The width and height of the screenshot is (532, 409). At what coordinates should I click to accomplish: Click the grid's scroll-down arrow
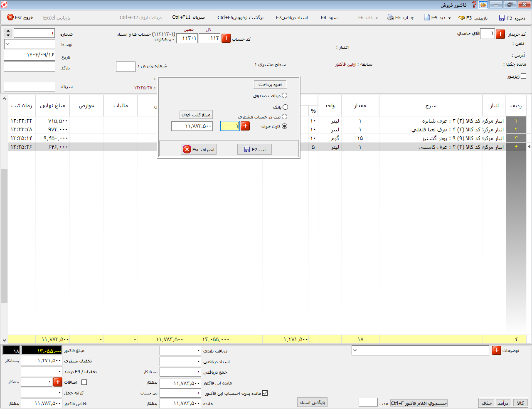(x=4, y=340)
